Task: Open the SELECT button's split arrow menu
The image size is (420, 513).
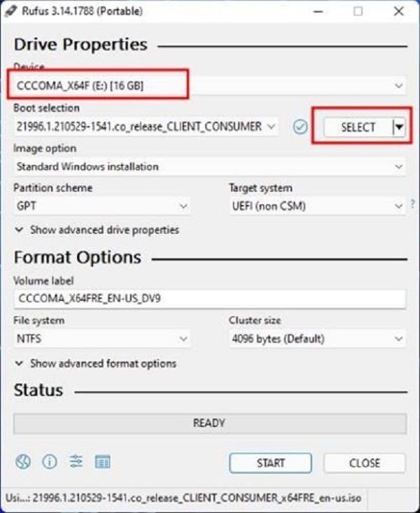Action: click(x=399, y=127)
